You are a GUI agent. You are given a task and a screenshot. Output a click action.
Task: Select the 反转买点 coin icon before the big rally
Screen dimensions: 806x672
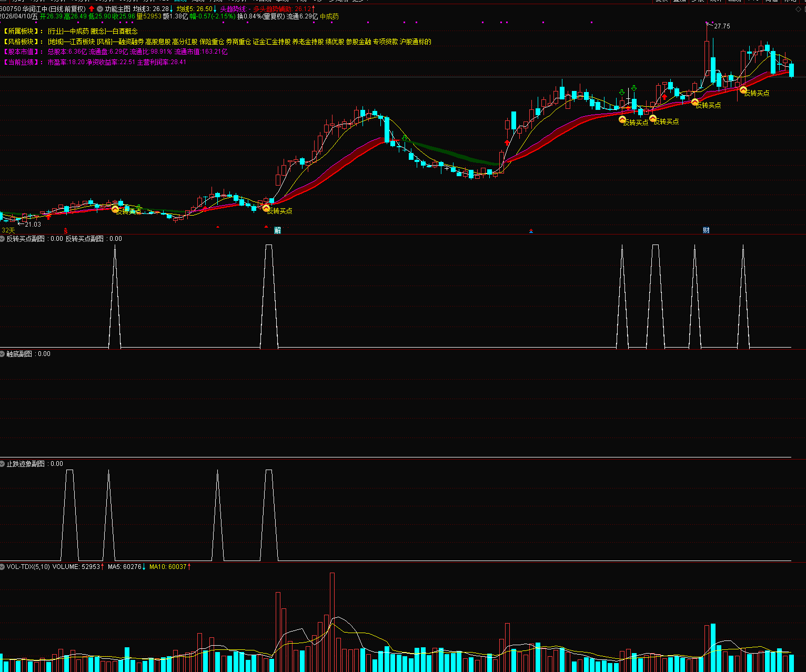(x=266, y=209)
